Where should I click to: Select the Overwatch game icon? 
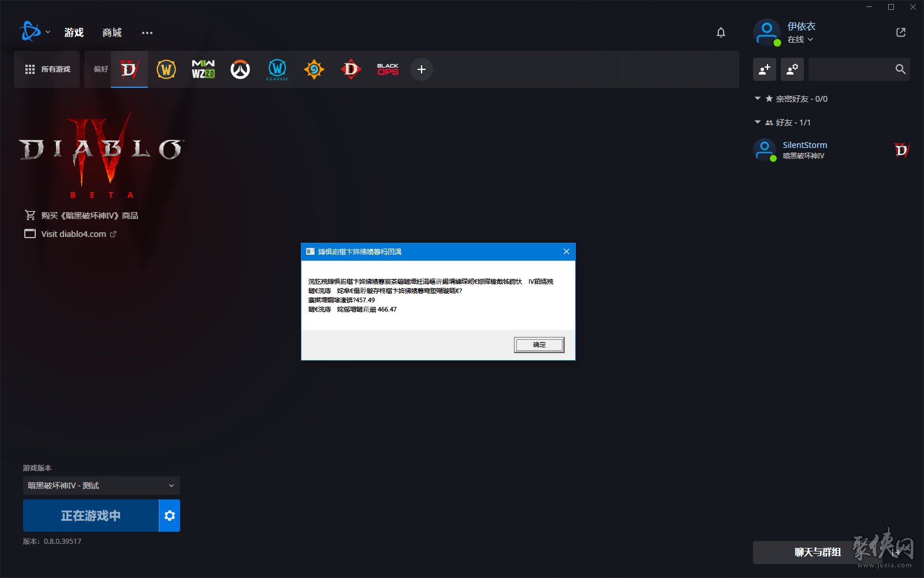coord(240,69)
